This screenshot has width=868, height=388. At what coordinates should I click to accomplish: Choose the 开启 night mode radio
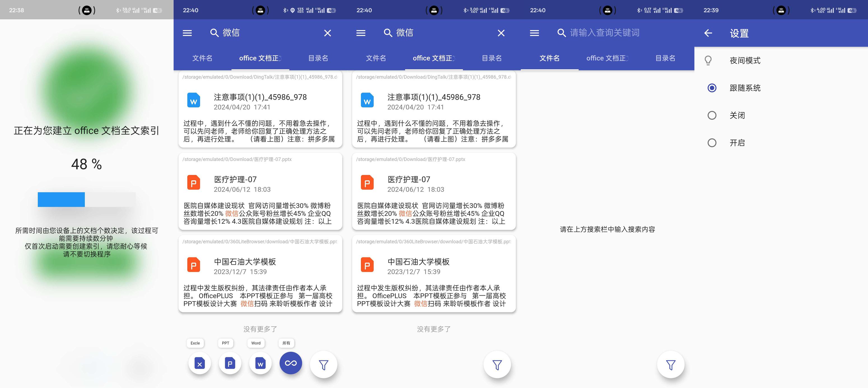tap(712, 143)
